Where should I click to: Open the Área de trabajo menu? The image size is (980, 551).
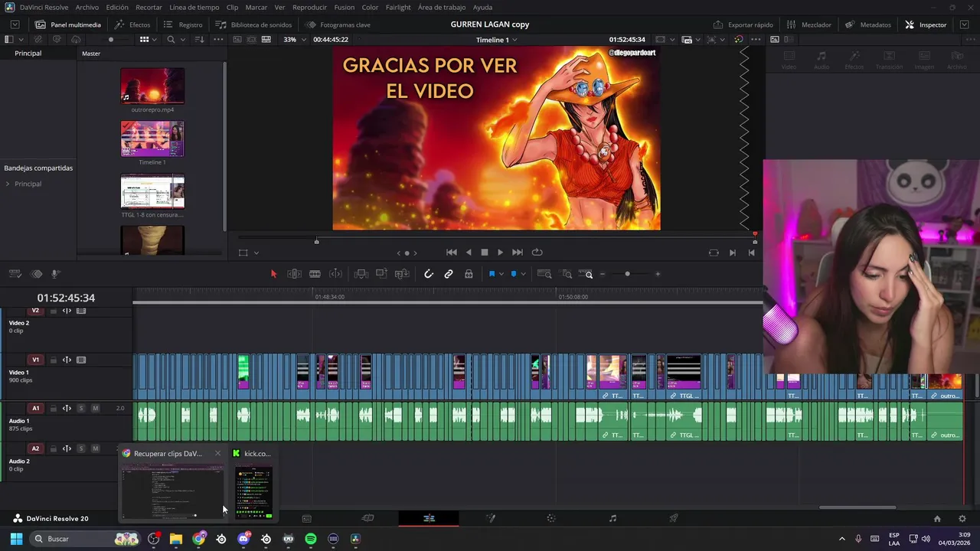coord(442,7)
